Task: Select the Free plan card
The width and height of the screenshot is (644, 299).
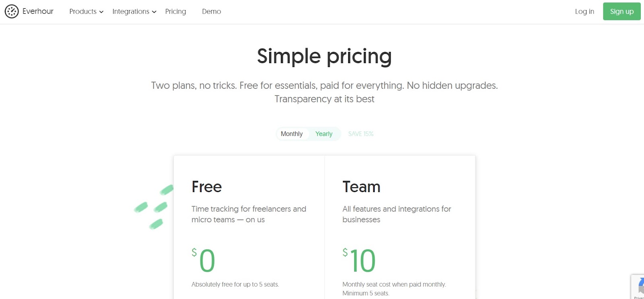Action: tap(249, 225)
